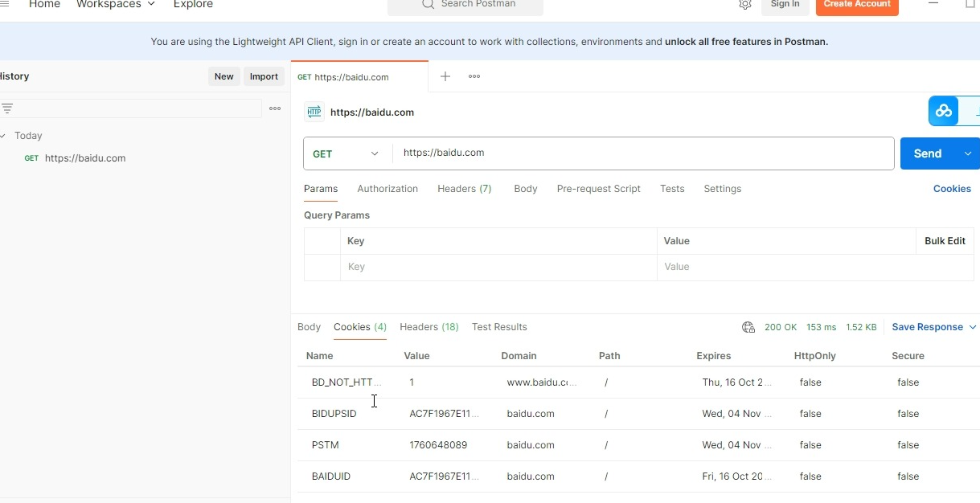Screen dimensions: 980x503
Task: Switch to the Params tab
Action: point(321,189)
